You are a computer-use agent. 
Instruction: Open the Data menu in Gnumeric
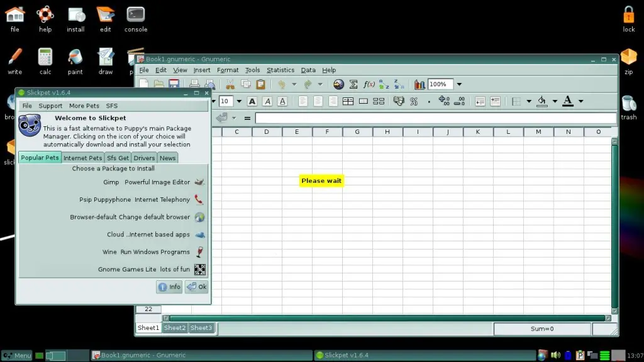tap(308, 70)
